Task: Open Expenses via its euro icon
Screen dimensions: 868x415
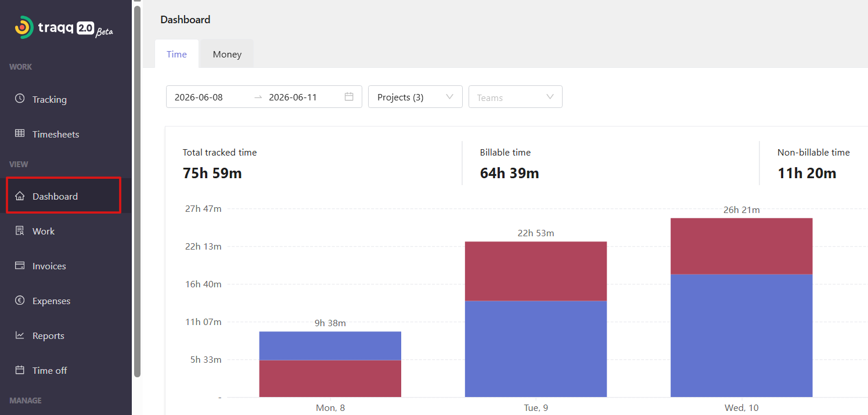Action: [x=20, y=301]
